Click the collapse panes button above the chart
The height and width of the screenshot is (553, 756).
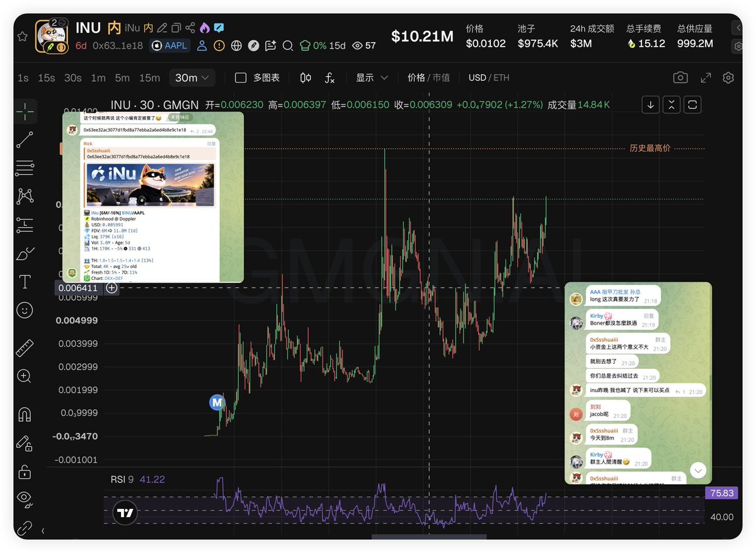tap(672, 105)
